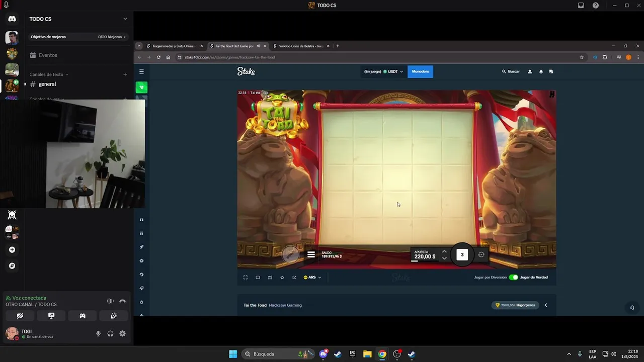644x362 pixels.
Task: Start an activity with gamepad icon
Action: (x=83, y=316)
